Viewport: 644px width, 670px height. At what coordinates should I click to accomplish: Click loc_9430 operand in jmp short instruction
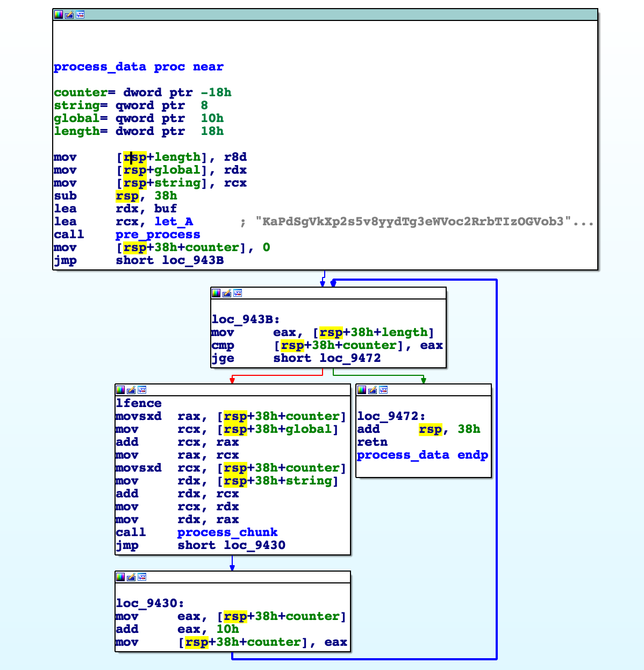[x=255, y=545]
